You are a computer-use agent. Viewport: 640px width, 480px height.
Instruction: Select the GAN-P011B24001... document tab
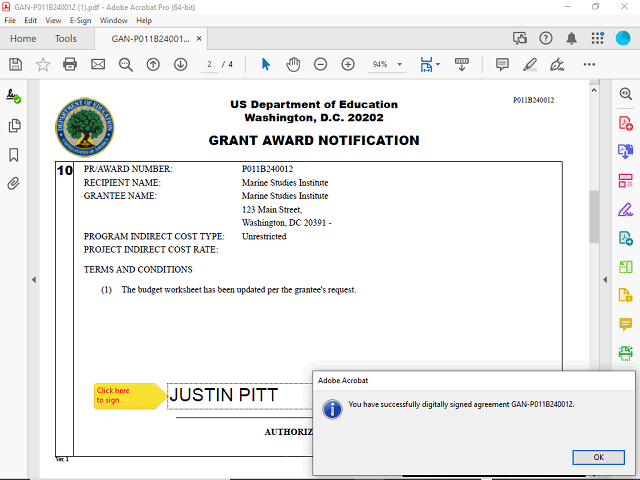click(150, 39)
